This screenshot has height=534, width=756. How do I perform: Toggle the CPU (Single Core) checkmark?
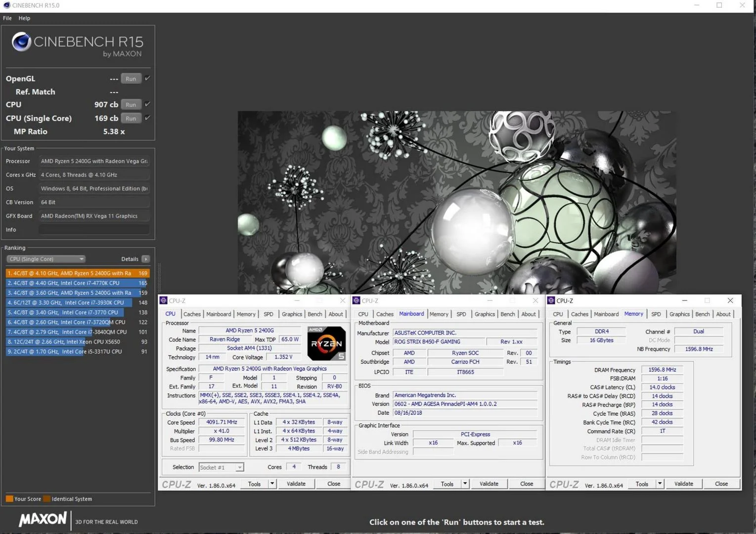[147, 118]
